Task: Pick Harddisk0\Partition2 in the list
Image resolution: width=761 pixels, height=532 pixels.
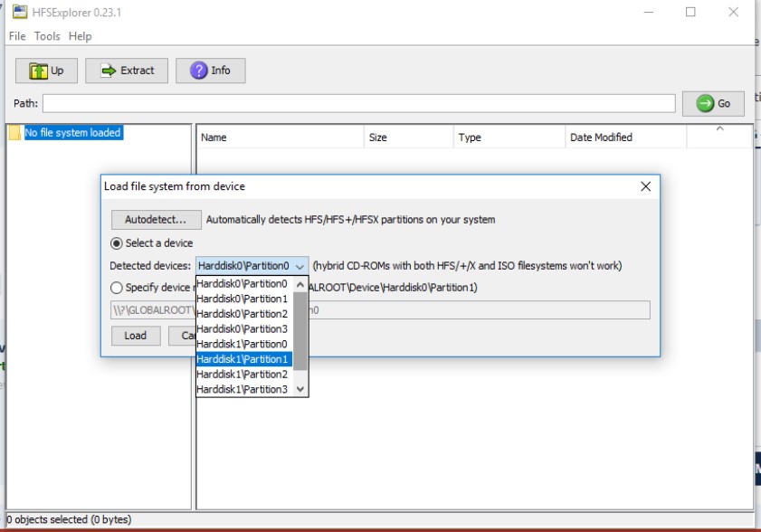Action: tap(244, 314)
